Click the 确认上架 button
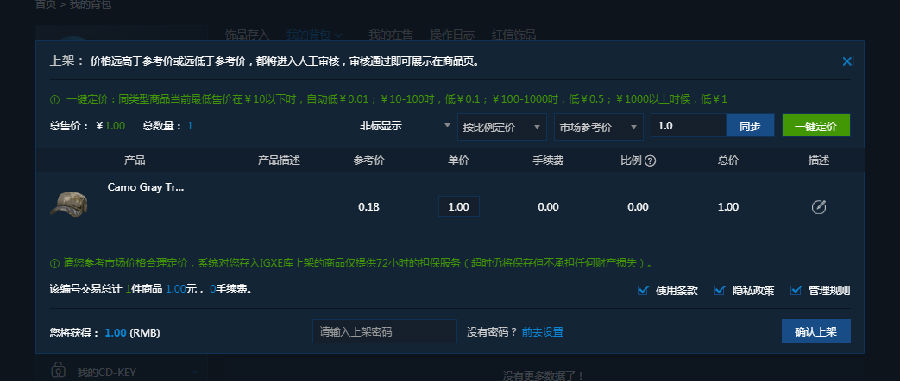The width and height of the screenshot is (900, 381). (816, 331)
